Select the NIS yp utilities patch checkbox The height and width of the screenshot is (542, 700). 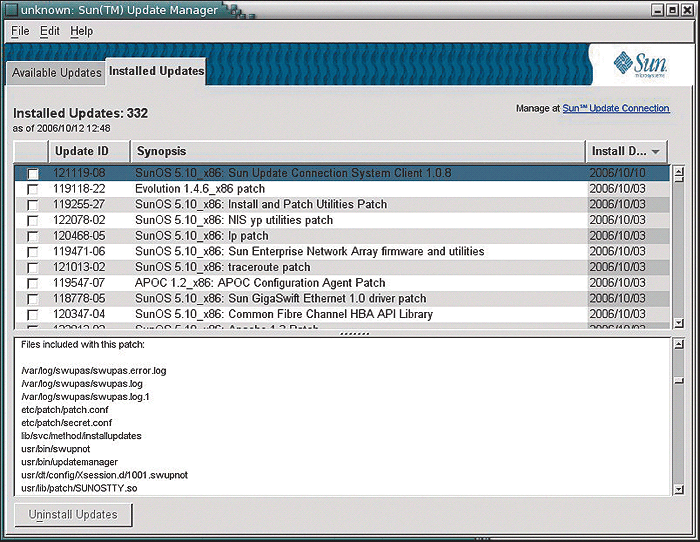click(x=33, y=220)
